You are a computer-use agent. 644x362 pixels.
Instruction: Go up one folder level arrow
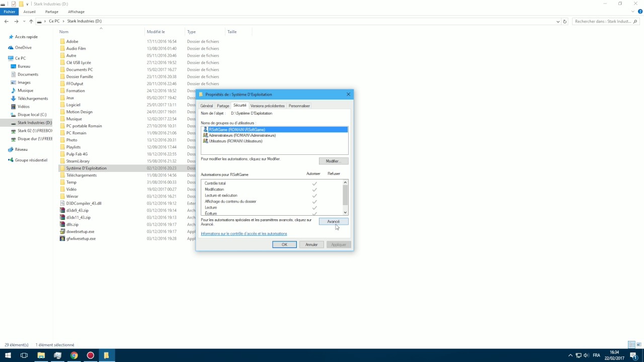click(x=31, y=22)
